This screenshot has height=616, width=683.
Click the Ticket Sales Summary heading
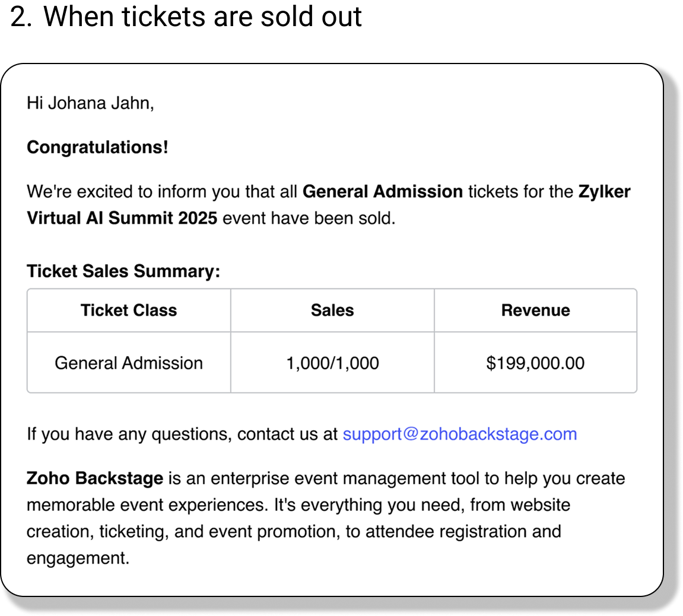coord(123,271)
